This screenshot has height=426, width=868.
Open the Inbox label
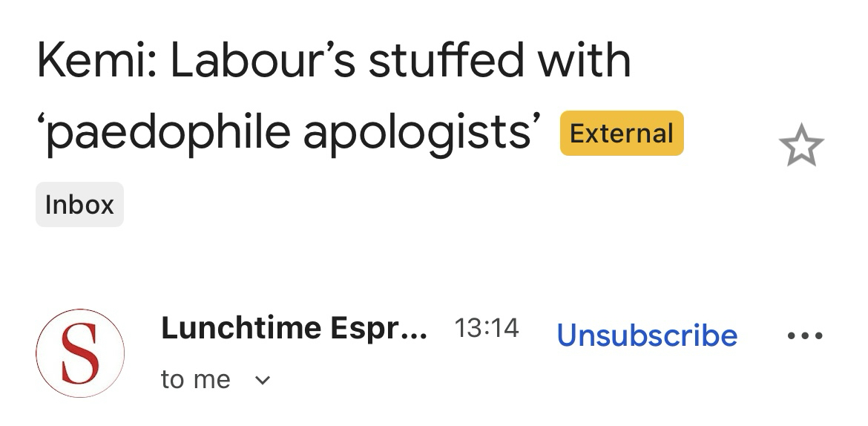[79, 205]
